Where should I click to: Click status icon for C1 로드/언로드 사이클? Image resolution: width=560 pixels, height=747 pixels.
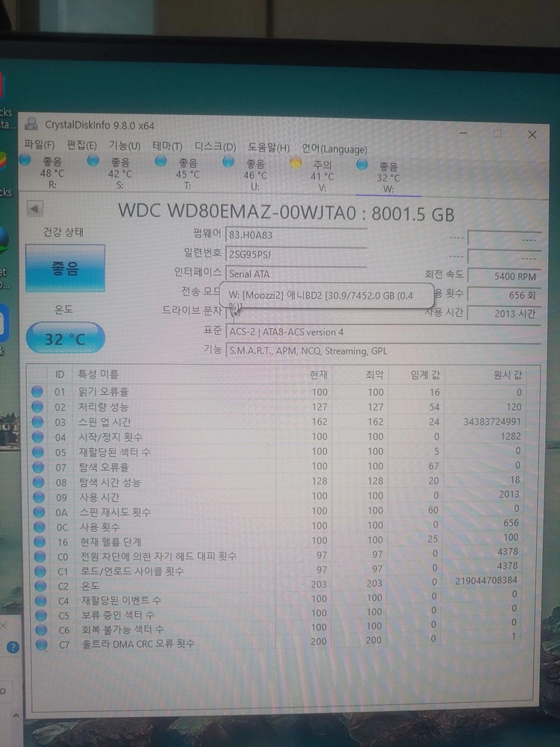click(40, 571)
